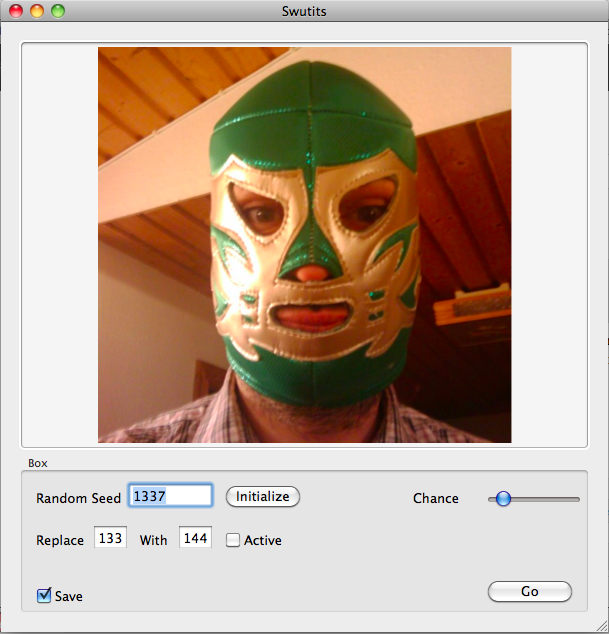Minimize the Swutits window with the yellow button
Viewport: 609px width, 634px height.
[x=37, y=11]
